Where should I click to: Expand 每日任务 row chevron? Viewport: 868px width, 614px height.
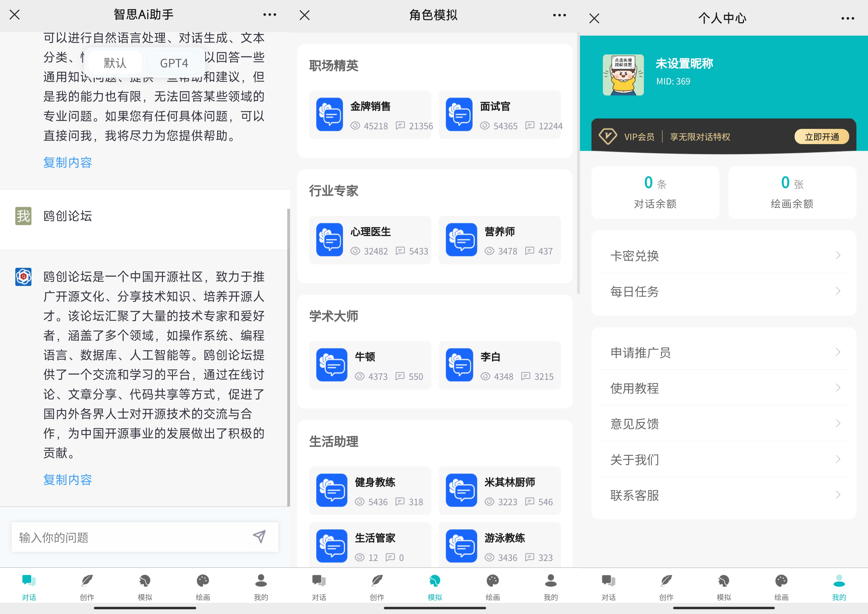[838, 291]
